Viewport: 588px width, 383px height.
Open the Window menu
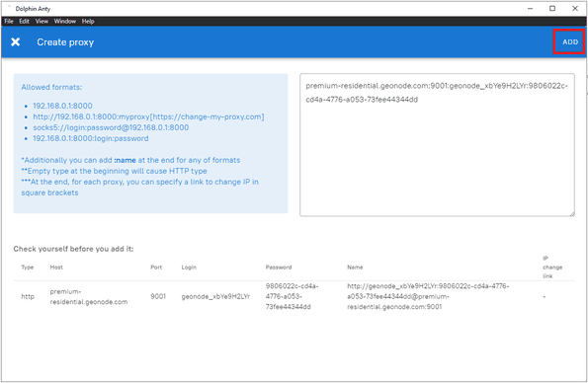[x=65, y=22]
